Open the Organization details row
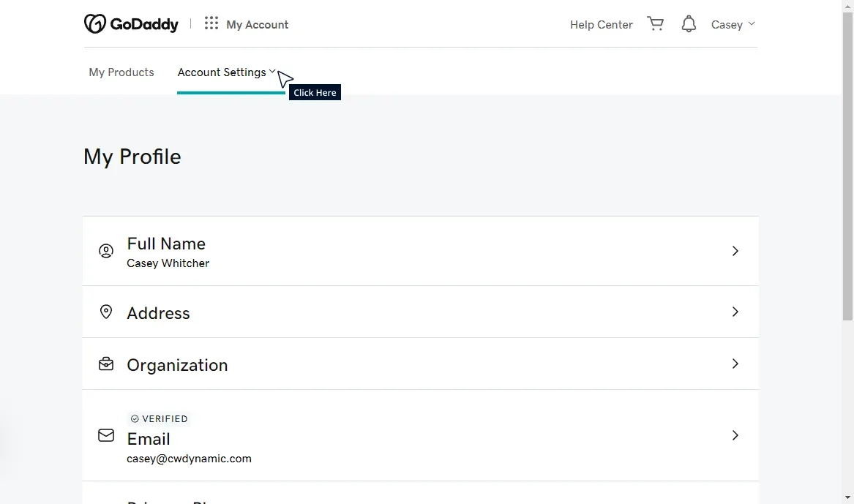This screenshot has height=504, width=854. [x=421, y=364]
